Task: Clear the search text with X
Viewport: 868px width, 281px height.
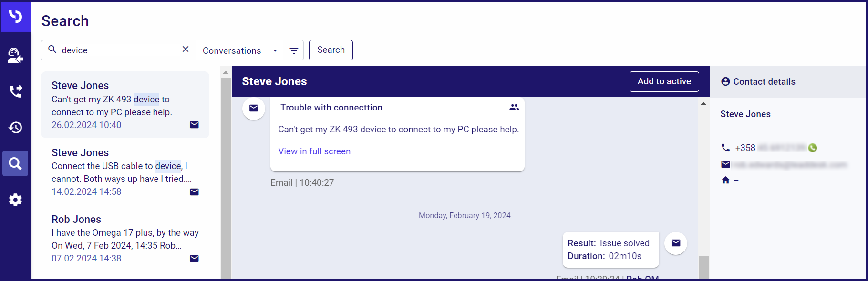Action: (186, 50)
